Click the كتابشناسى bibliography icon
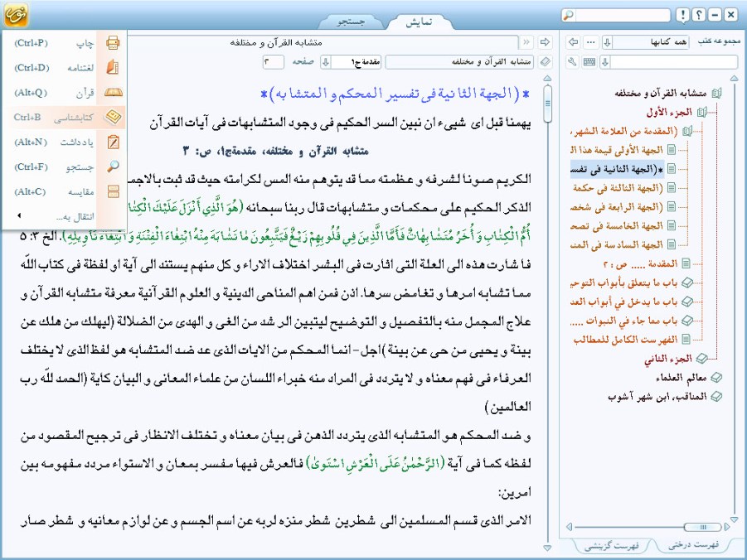This screenshot has width=747, height=560. pos(113,117)
